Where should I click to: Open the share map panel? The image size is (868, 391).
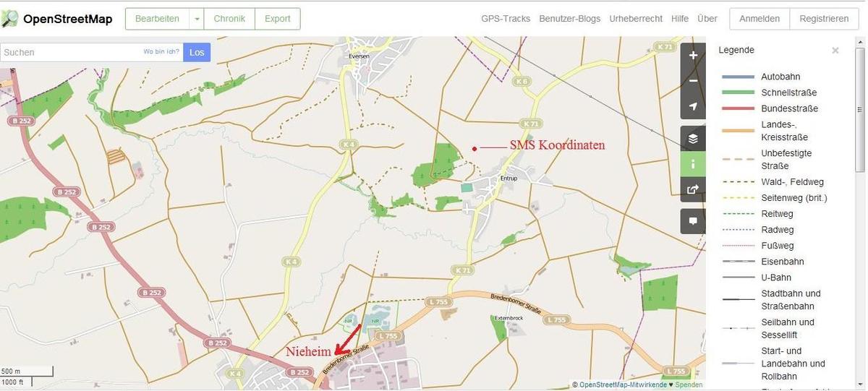click(x=693, y=189)
